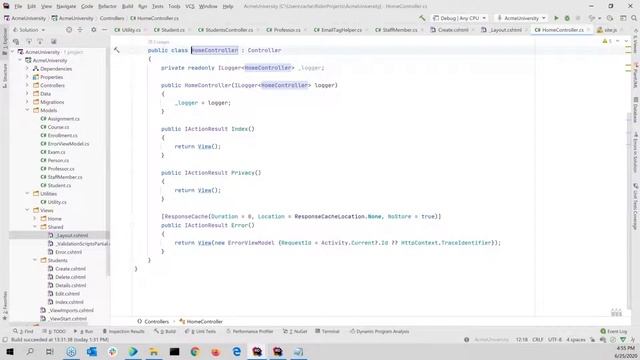Run the AcmeUniversity configuration with the play icon
The width and height of the screenshot is (640, 360).
(556, 18)
